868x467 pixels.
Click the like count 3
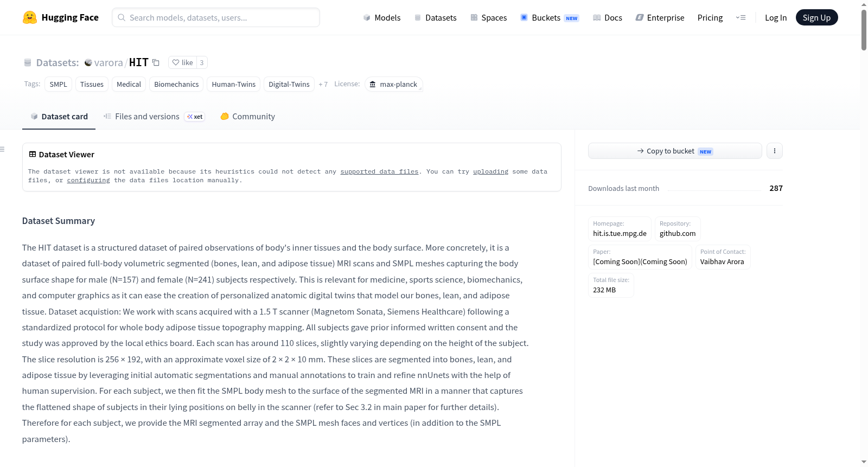202,62
